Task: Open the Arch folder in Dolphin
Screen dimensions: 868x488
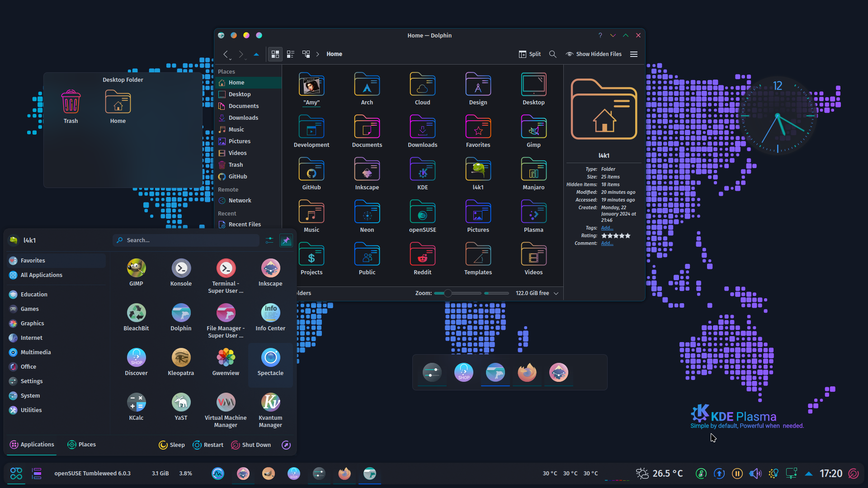Action: pos(367,89)
